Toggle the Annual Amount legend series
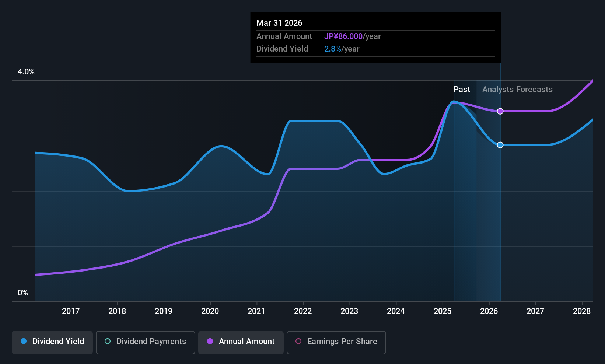605x364 pixels. (241, 342)
